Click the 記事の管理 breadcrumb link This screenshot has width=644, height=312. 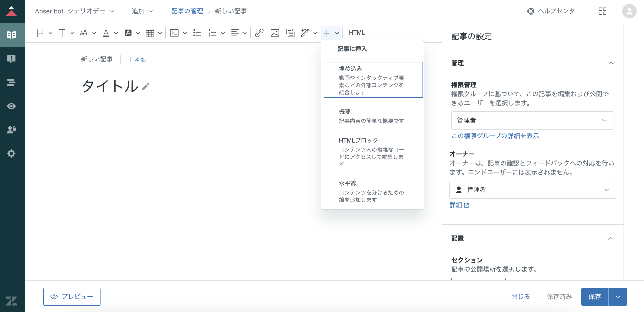pos(187,11)
